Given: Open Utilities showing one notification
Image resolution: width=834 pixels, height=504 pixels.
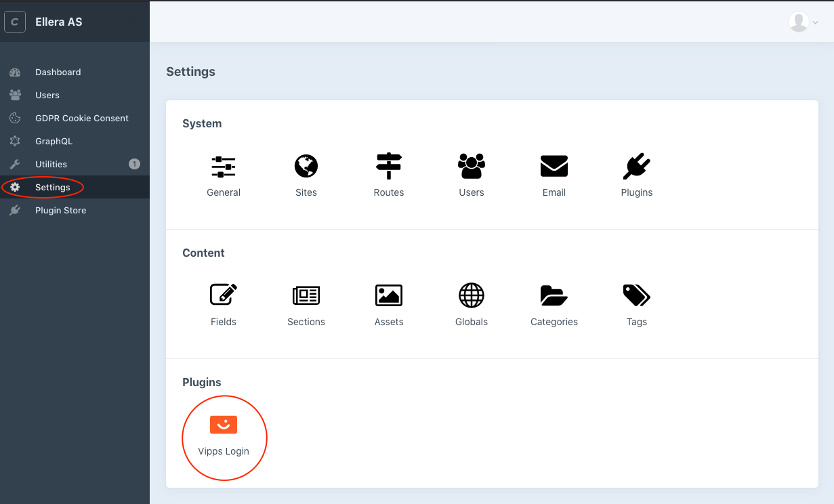Looking at the screenshot, I should [x=51, y=164].
